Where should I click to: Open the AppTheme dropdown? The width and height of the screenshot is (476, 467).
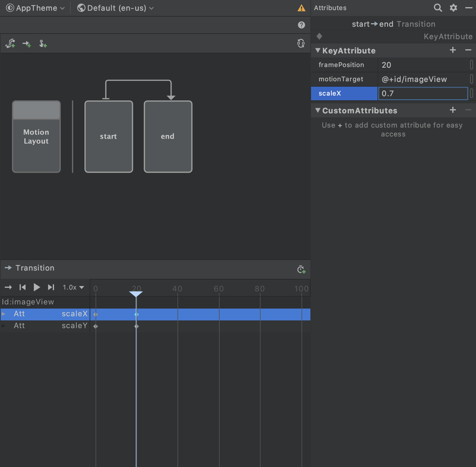click(x=35, y=8)
